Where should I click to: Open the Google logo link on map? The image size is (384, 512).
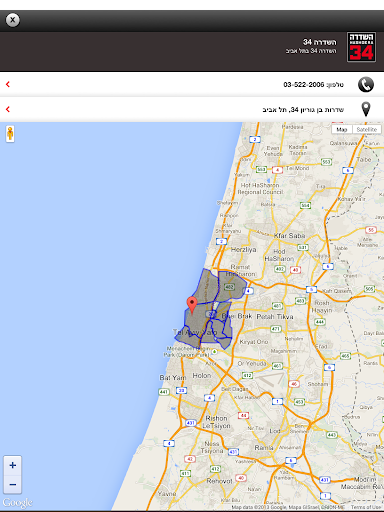[x=17, y=502]
